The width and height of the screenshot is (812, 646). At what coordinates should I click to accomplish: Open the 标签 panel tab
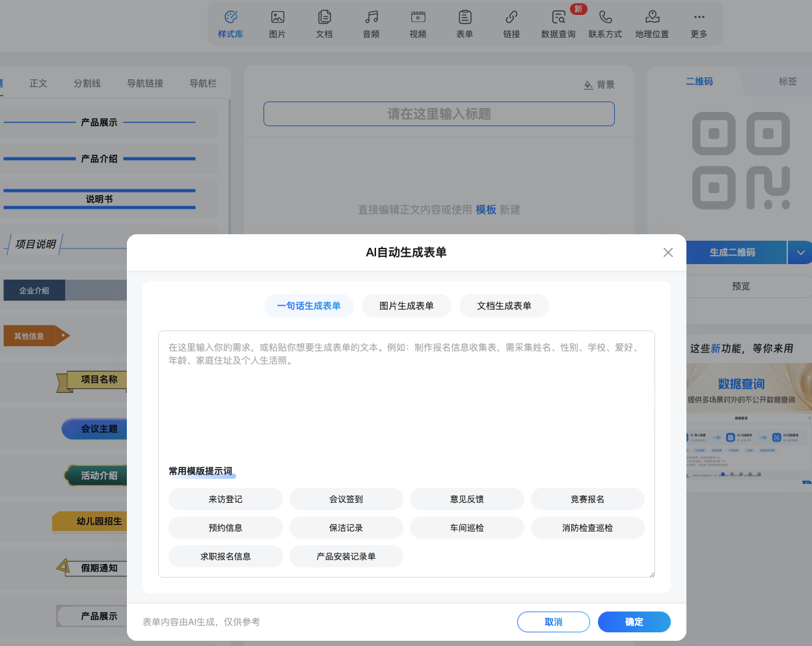coord(787,81)
